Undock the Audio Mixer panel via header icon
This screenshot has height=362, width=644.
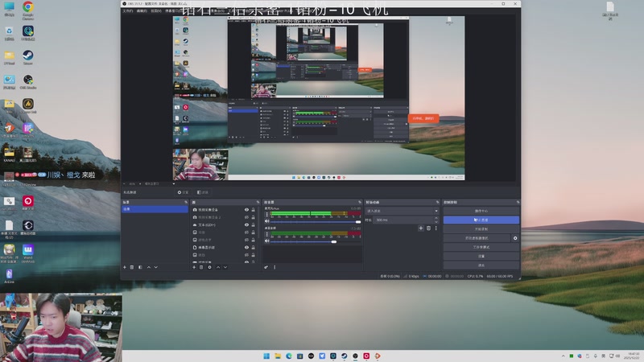359,203
